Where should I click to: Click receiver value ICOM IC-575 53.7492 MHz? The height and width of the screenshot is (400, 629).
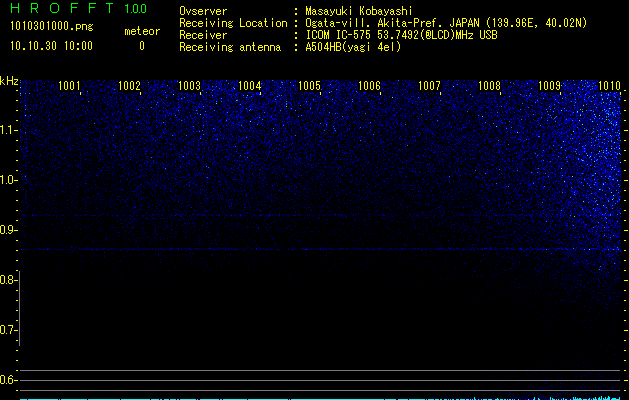(x=401, y=35)
